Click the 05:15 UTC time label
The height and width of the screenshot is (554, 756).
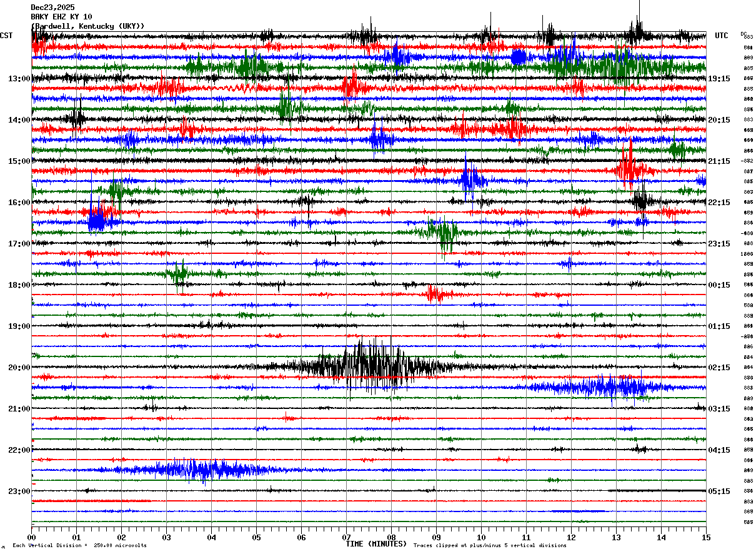719,491
